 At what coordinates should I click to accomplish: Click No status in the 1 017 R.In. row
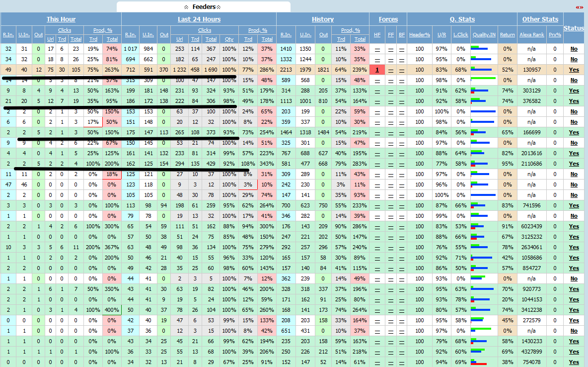click(x=574, y=49)
